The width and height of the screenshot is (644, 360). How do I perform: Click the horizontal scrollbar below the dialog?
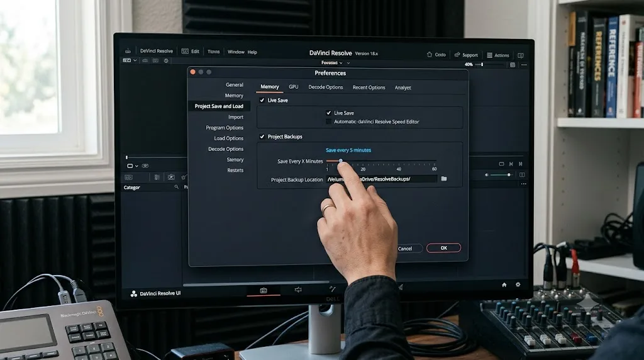(x=255, y=283)
